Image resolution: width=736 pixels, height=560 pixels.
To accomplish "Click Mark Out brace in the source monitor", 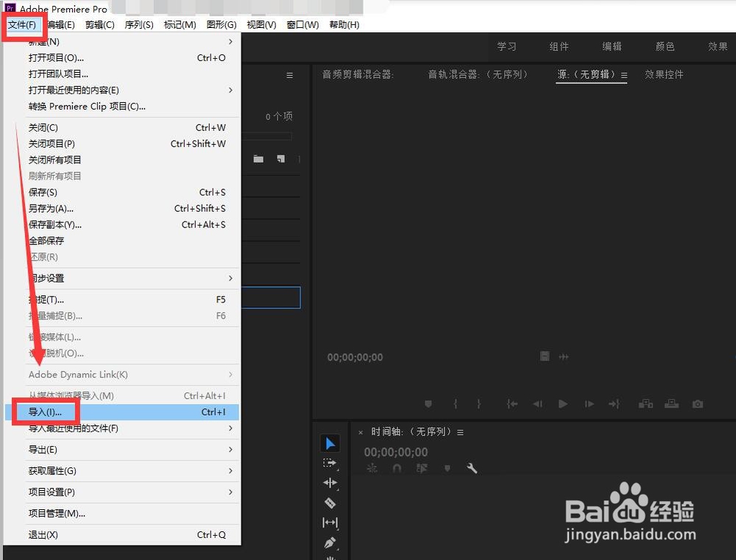I will pos(478,404).
